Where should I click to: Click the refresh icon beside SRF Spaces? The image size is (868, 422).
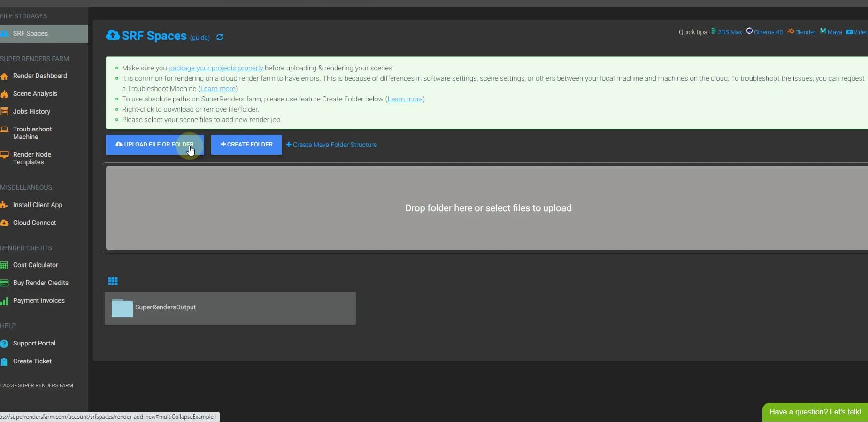click(x=220, y=37)
